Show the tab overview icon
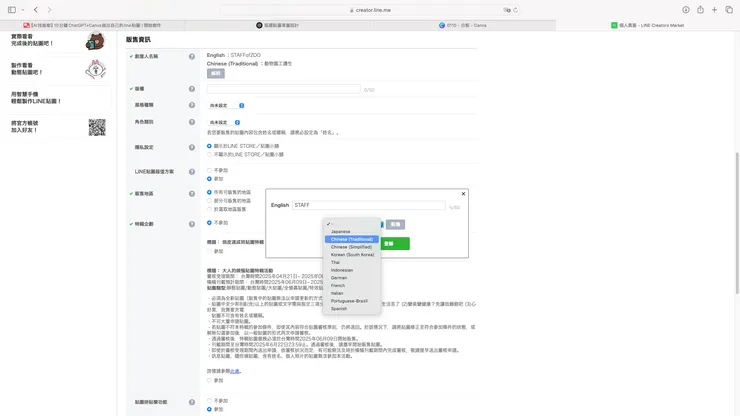740x416 pixels. coord(729,9)
